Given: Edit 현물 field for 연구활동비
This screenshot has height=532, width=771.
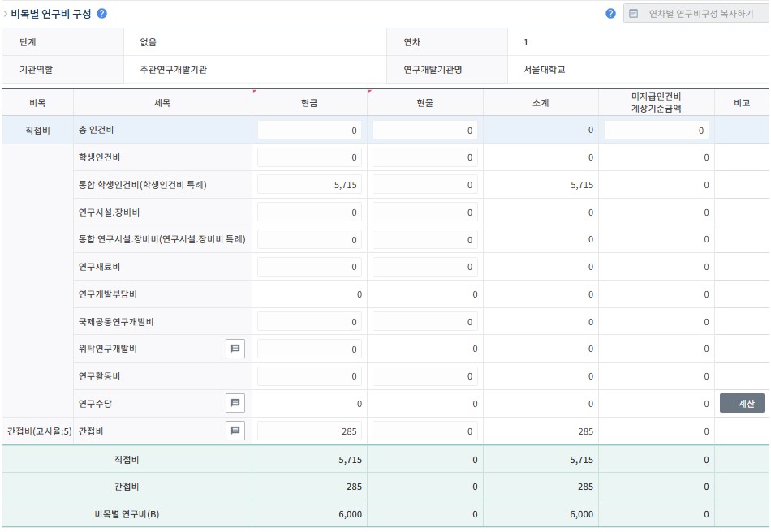Looking at the screenshot, I should (x=424, y=376).
